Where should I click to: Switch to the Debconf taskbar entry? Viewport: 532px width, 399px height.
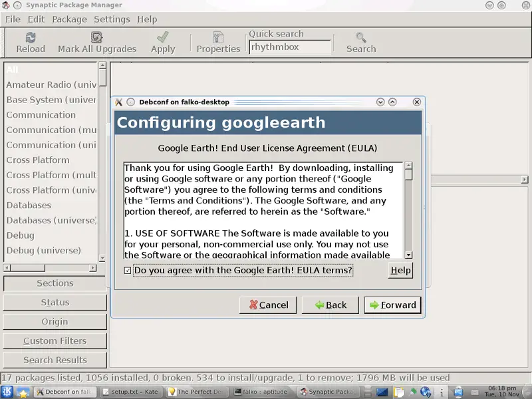tap(65, 392)
